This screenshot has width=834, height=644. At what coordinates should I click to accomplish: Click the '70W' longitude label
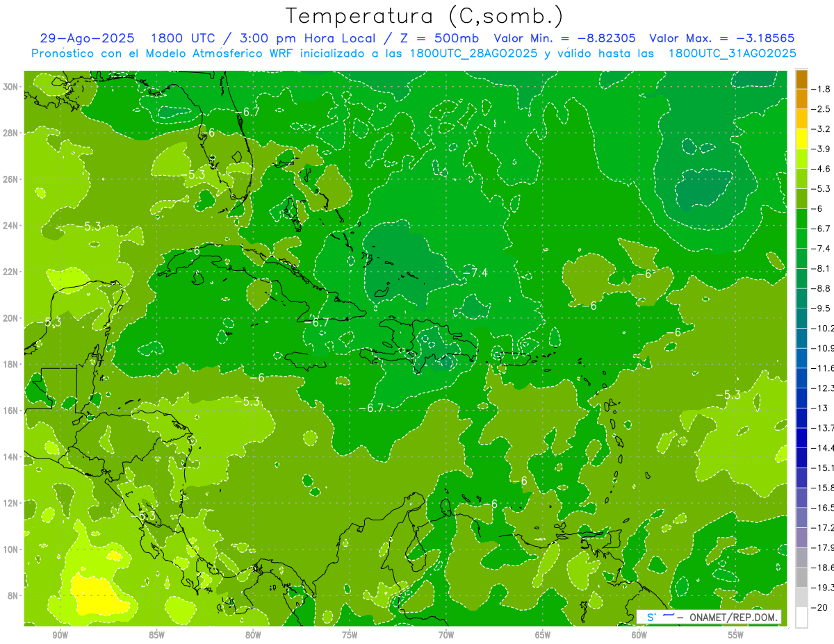point(446,635)
